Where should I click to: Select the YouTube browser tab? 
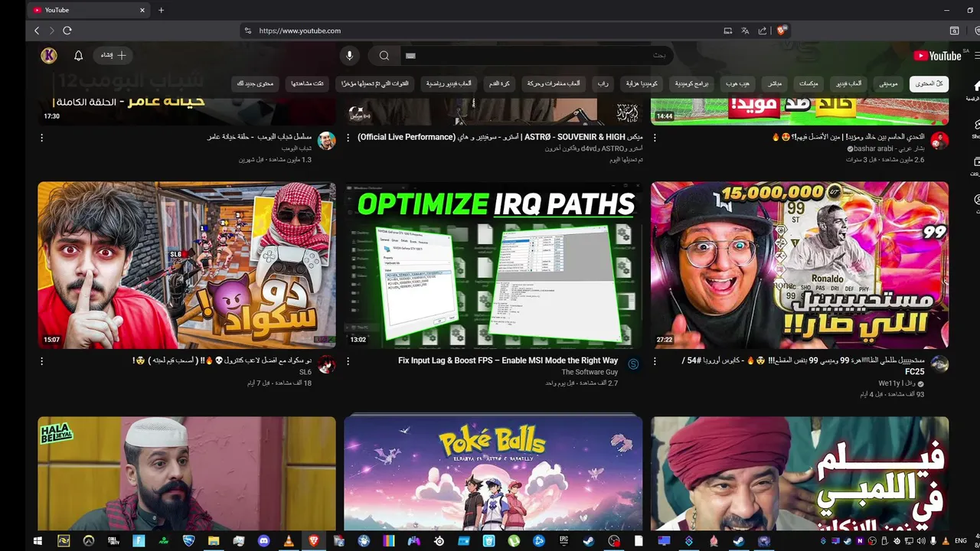[x=88, y=10]
